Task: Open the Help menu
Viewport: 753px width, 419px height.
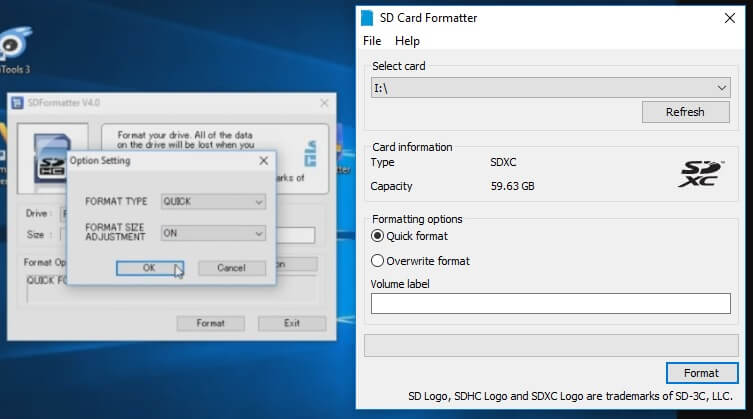Action: pyautogui.click(x=407, y=41)
